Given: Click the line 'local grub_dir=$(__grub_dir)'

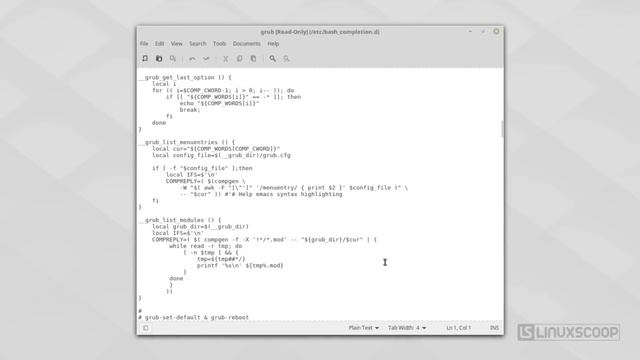Looking at the screenshot, I should [x=200, y=227].
